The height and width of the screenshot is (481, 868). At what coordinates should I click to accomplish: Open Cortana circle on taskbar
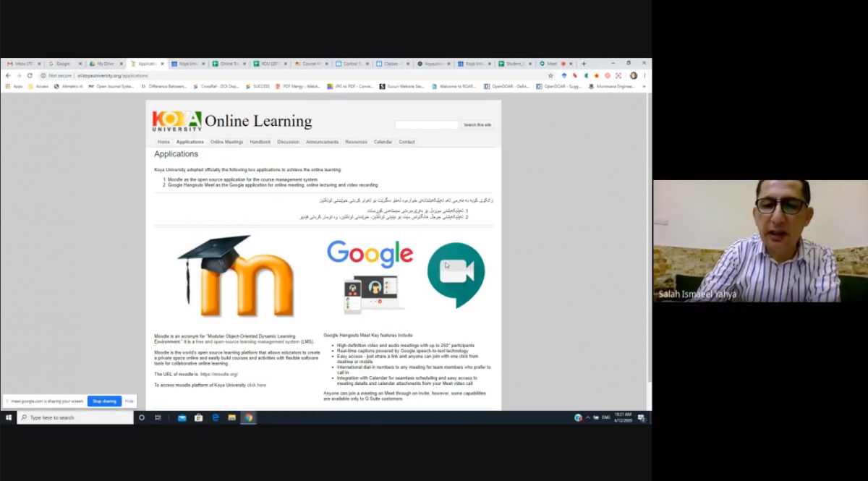click(142, 417)
